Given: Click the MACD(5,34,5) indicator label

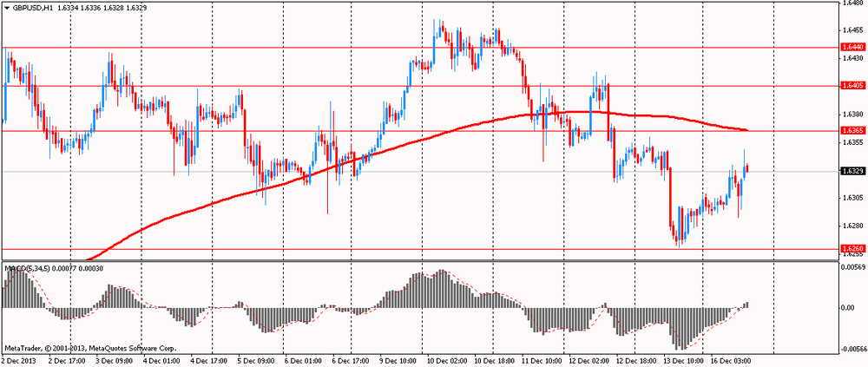Looking at the screenshot, I should coord(27,268).
